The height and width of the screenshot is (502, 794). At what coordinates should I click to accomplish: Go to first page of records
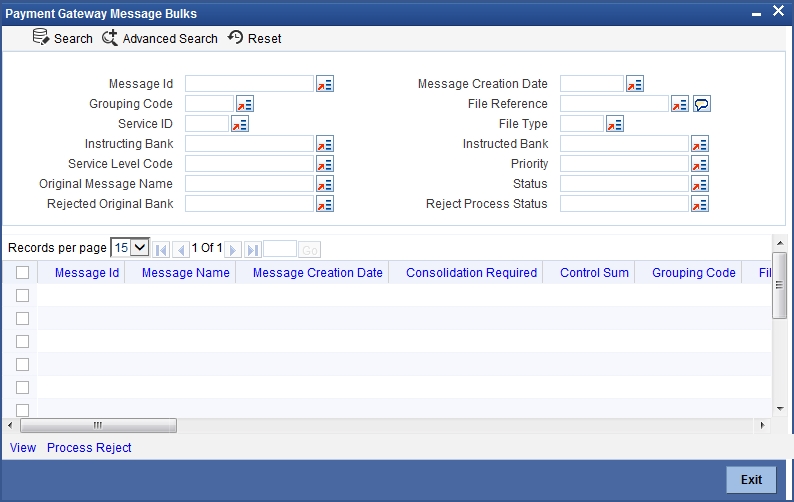click(x=161, y=249)
